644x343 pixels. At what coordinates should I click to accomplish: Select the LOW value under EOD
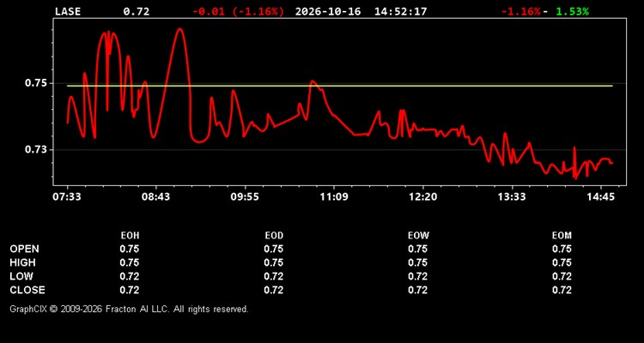(274, 276)
